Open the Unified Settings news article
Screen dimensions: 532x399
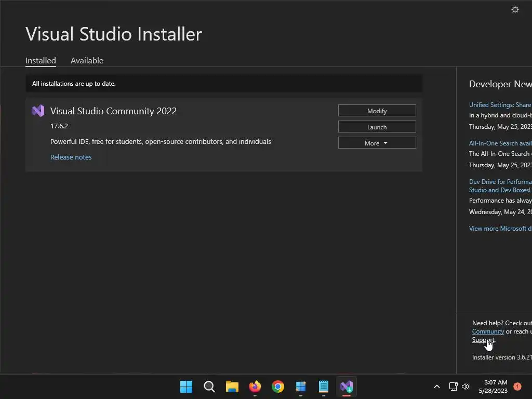500,105
